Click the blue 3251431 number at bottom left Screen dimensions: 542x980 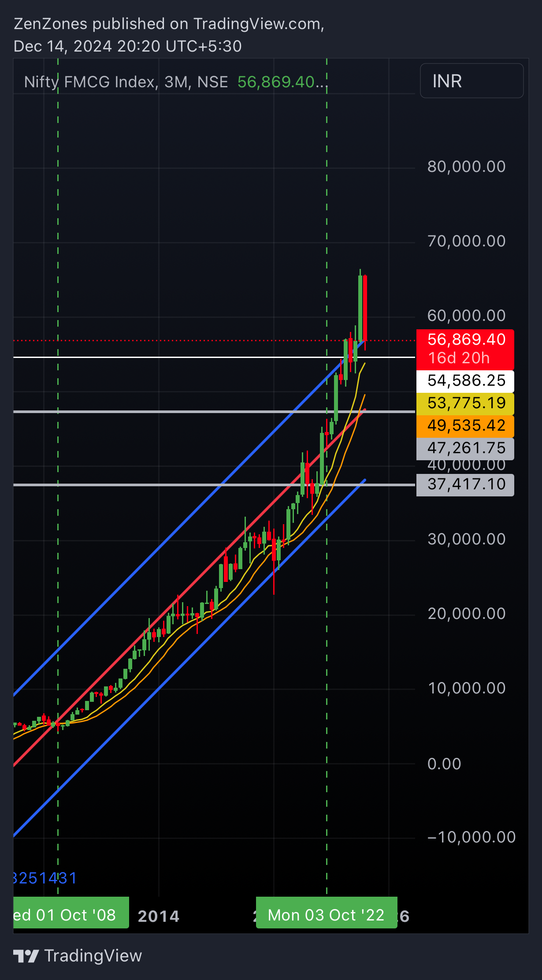coord(45,878)
